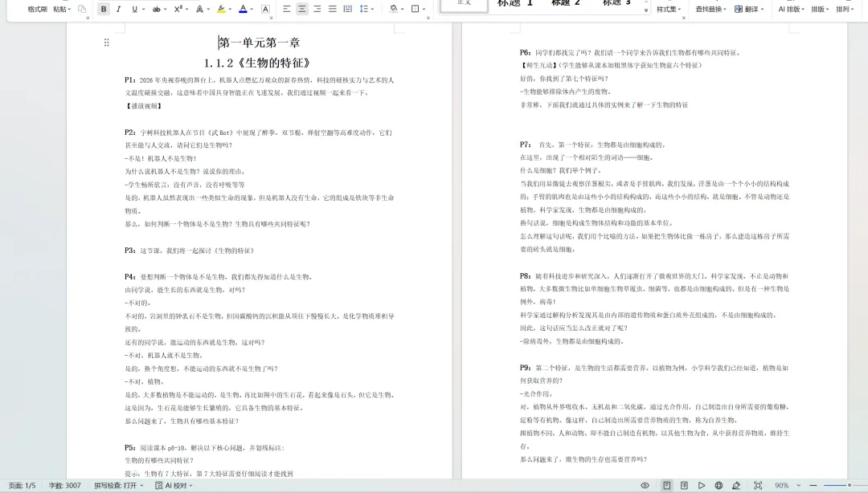The height and width of the screenshot is (493, 868).
Task: Click the distributed alignment icon
Action: coord(348,9)
